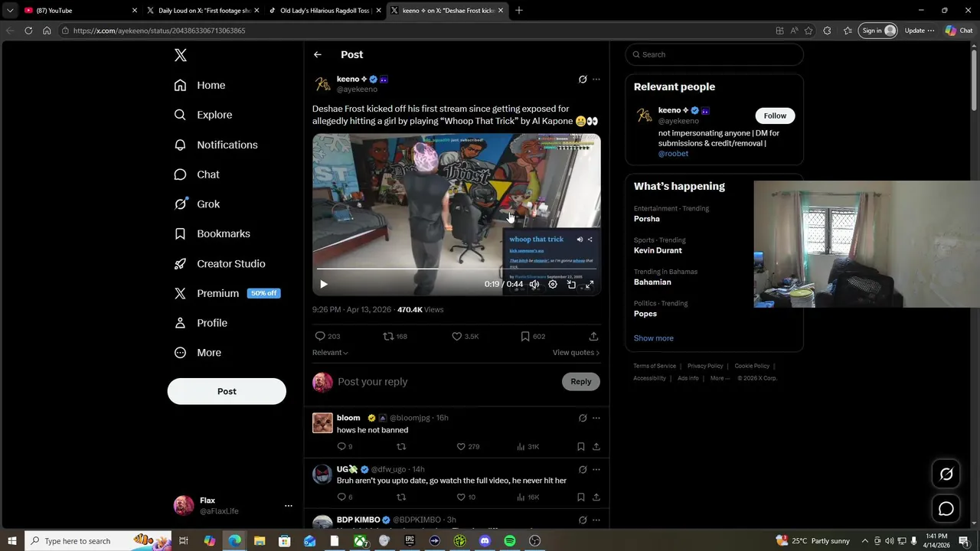Viewport: 980px width, 551px height.
Task: Click Grok icon on BDP KIMBO's reply
Action: (x=583, y=520)
